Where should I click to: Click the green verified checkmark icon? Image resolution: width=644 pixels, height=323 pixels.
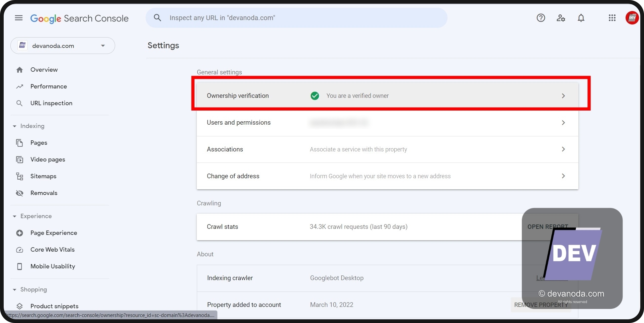click(x=315, y=96)
